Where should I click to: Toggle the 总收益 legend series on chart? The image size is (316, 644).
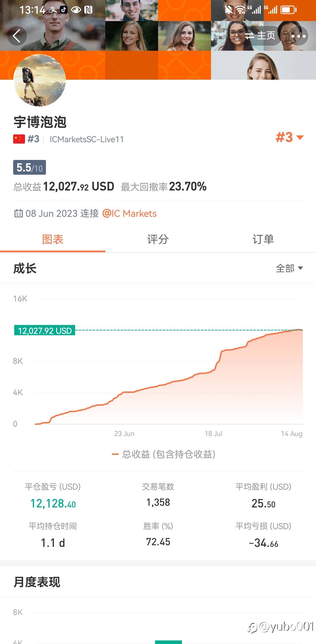point(163,454)
